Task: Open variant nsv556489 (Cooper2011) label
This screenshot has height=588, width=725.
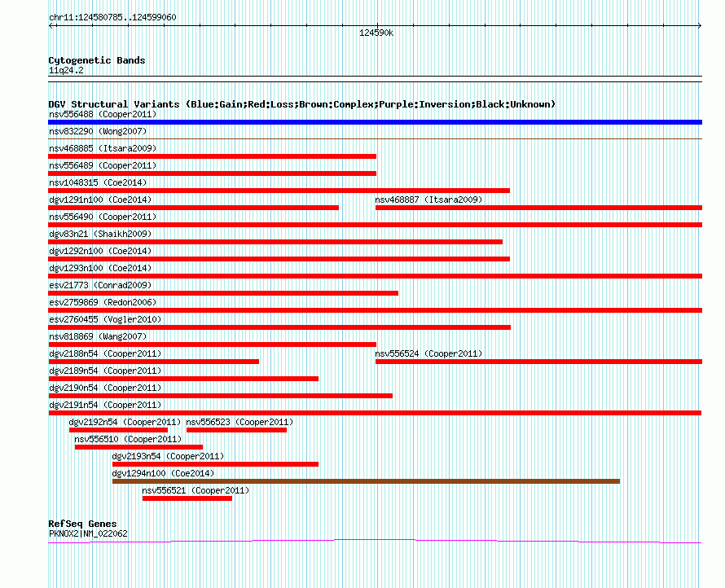Action: click(103, 165)
